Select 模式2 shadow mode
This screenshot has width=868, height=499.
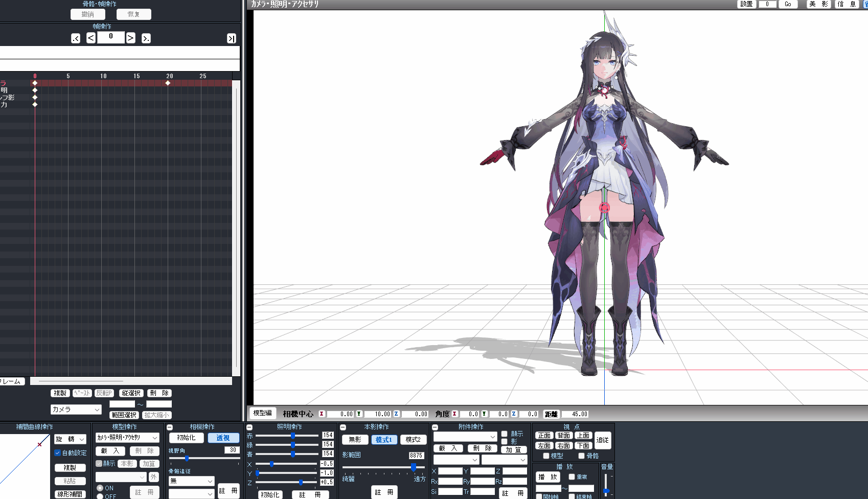coord(413,440)
